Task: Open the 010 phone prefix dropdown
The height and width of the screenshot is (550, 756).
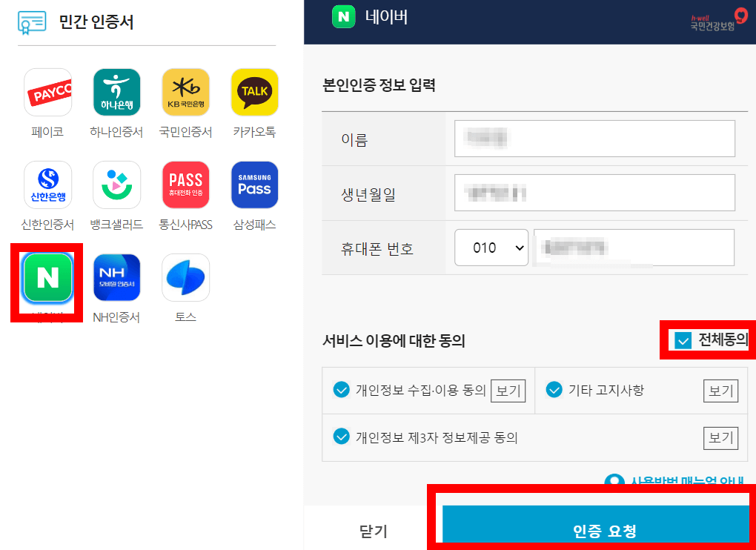Action: pos(490,248)
